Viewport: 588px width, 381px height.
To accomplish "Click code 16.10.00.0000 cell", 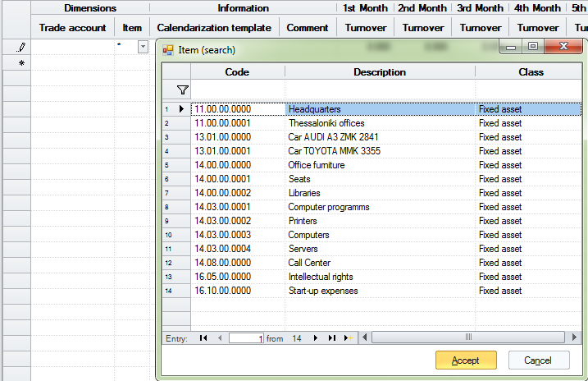I will coord(238,291).
